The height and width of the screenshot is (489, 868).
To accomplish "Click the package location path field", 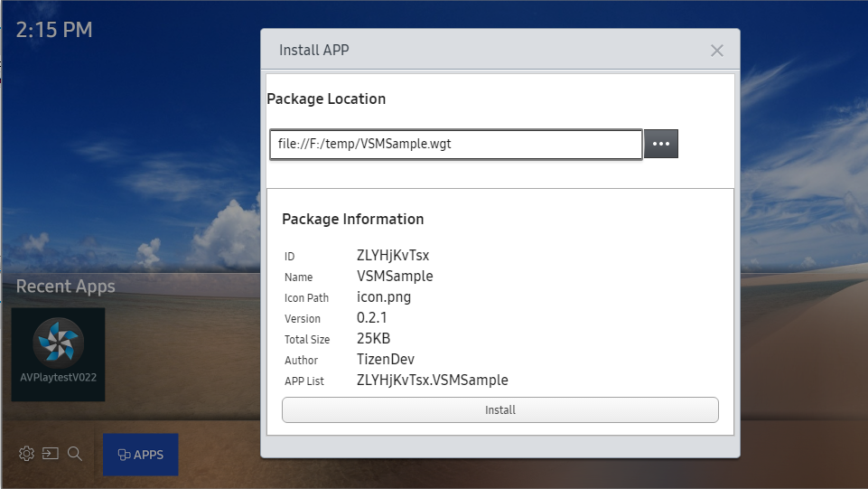I will (x=455, y=145).
